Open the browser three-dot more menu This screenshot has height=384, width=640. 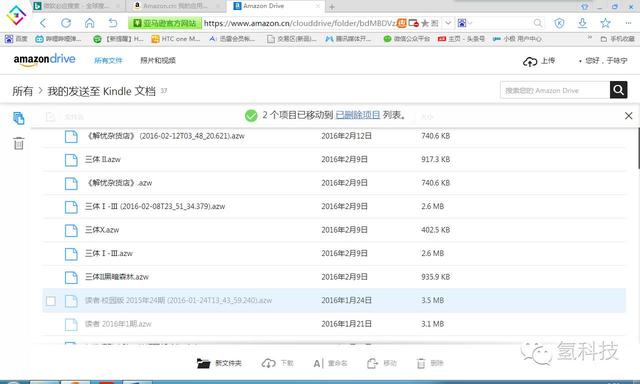tap(628, 23)
